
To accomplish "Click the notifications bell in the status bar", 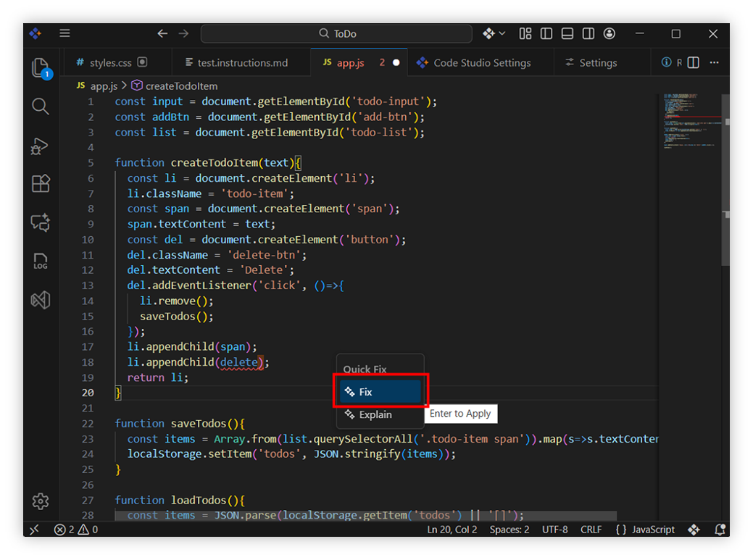I will tap(720, 530).
